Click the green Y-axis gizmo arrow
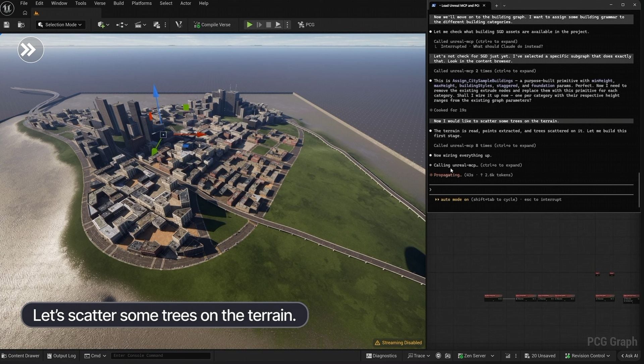Viewport: 644px width, 364px height. coord(155,151)
